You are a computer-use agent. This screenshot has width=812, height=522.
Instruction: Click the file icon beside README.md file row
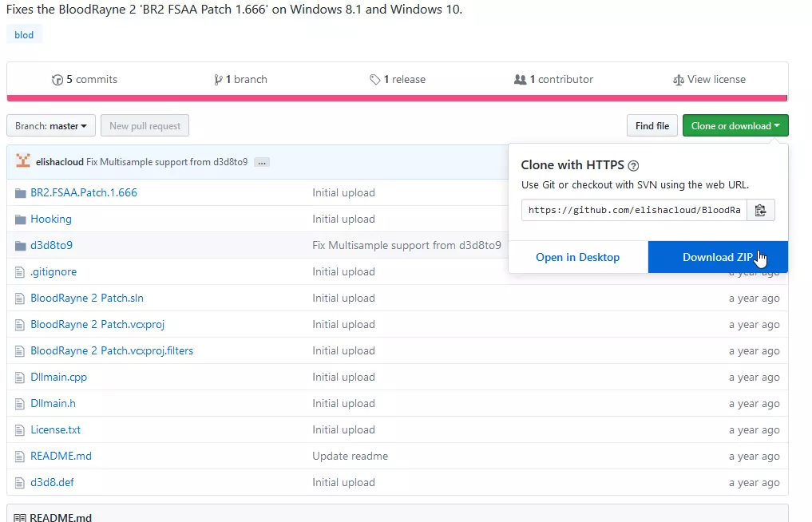[x=20, y=457]
